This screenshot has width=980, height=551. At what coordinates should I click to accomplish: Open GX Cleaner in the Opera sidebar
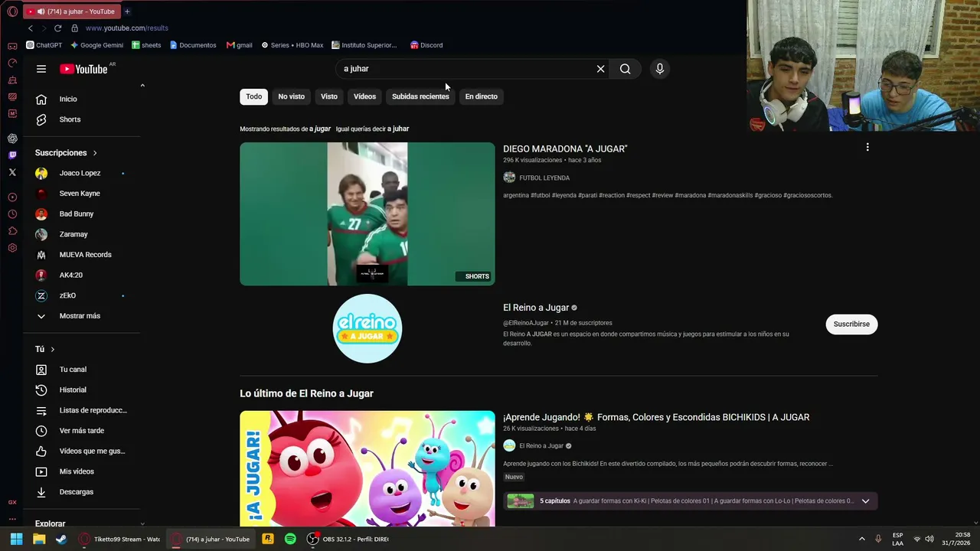click(12, 80)
